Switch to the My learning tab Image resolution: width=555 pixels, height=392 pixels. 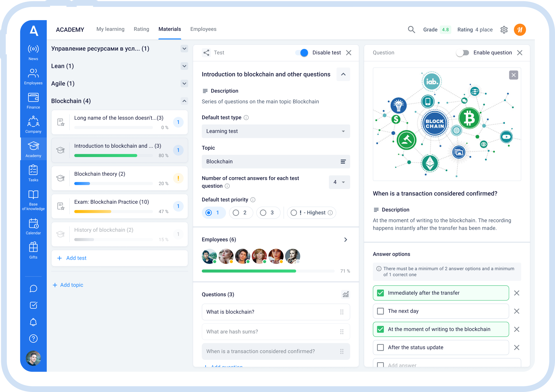pos(110,29)
